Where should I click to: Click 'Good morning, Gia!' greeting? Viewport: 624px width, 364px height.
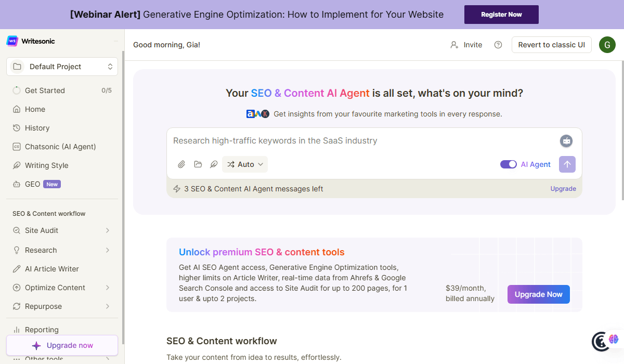(166, 45)
